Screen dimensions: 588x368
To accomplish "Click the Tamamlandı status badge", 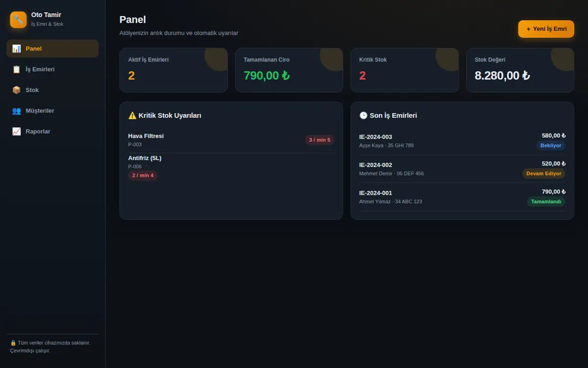I will (546, 202).
